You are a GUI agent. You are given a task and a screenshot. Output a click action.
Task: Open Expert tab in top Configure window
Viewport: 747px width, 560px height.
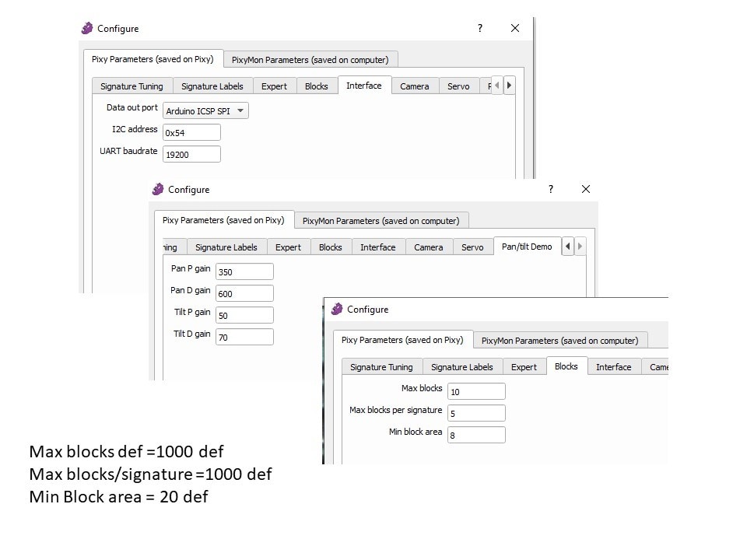click(x=275, y=86)
